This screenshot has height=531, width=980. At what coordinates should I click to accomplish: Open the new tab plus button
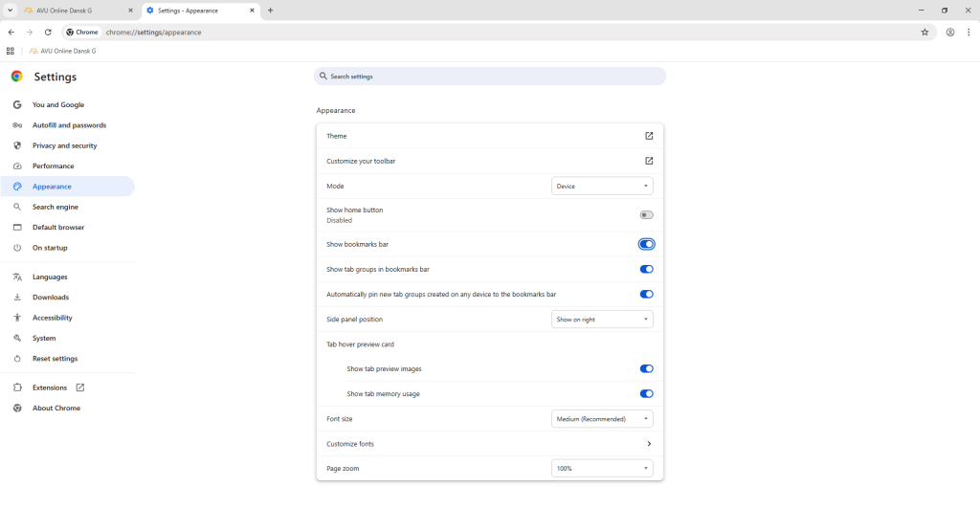[271, 11]
